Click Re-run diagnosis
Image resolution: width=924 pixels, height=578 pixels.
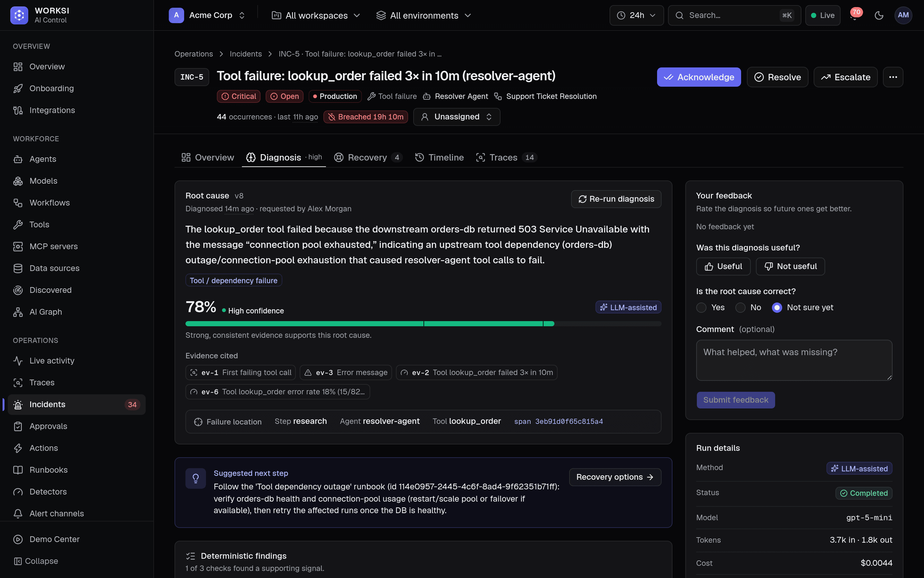[616, 199]
